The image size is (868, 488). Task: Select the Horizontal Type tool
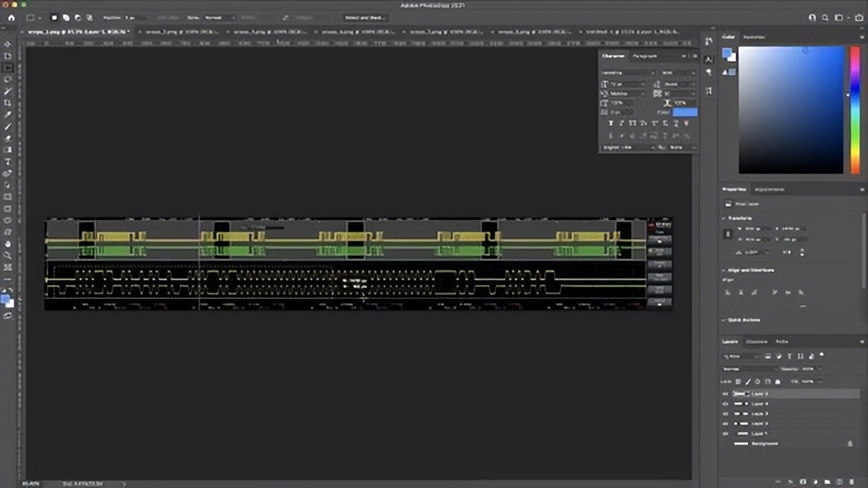point(8,162)
